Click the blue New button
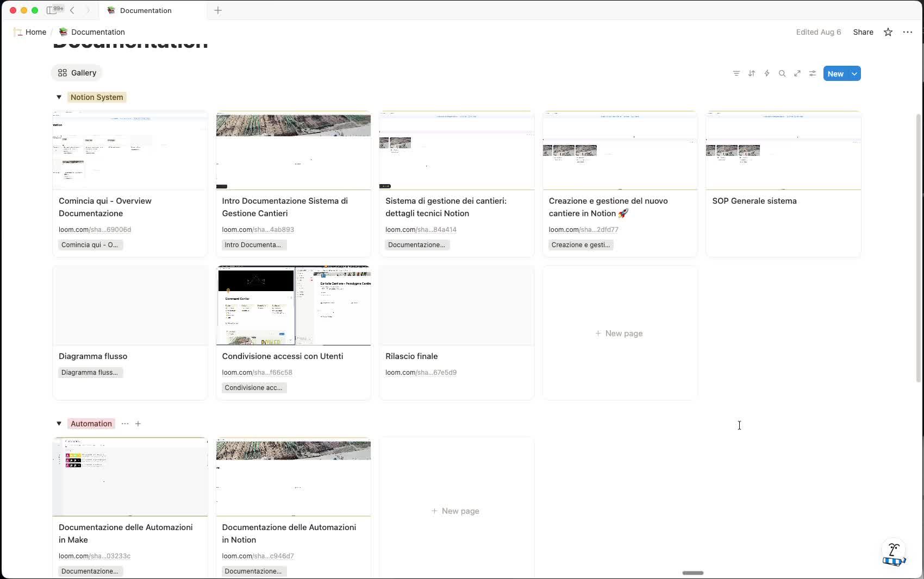 (835, 73)
